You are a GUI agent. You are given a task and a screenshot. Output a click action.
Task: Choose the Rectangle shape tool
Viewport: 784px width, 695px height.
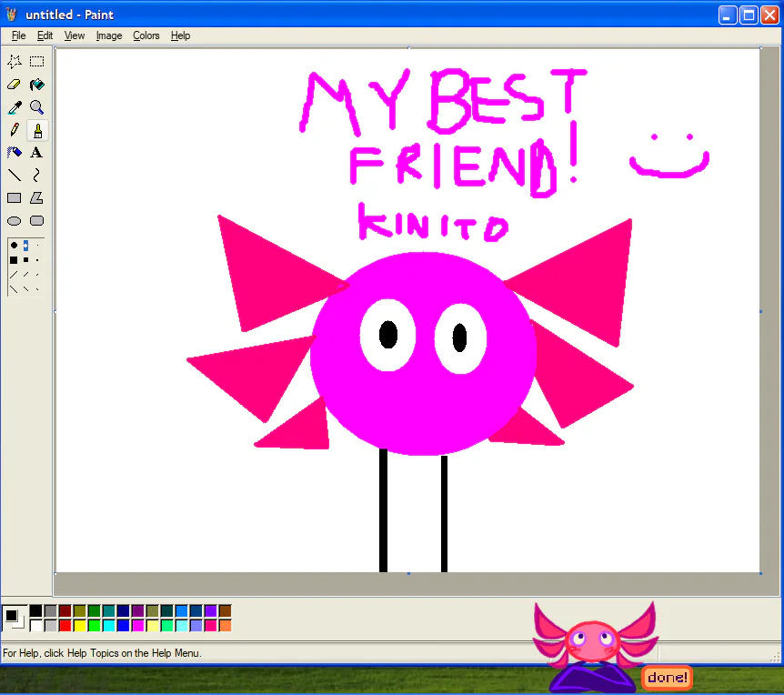pyautogui.click(x=15, y=198)
